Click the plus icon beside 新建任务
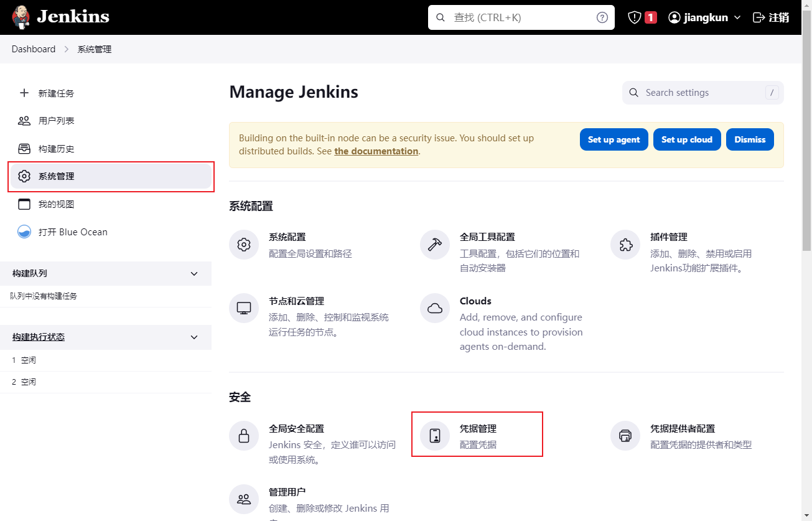 coord(24,93)
